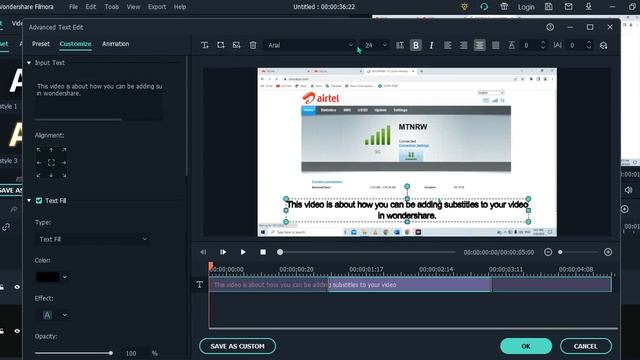This screenshot has width=640, height=360.
Task: Click the Opacity slider handle
Action: click(x=111, y=353)
